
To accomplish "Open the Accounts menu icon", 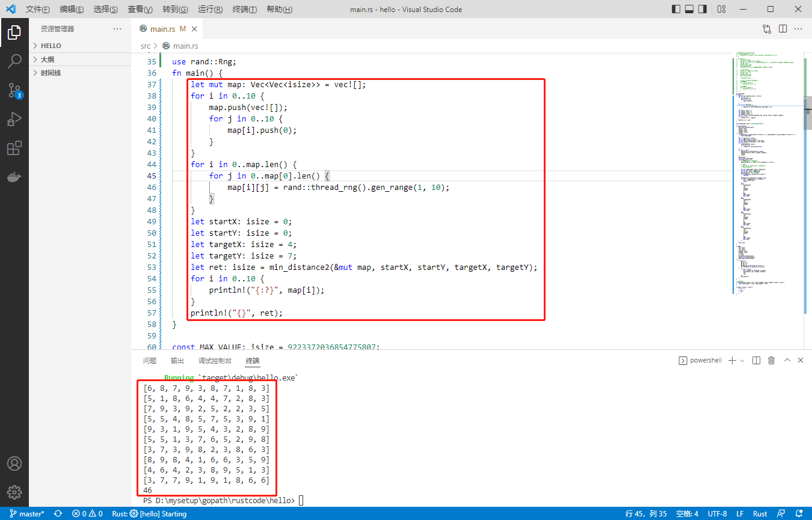I will click(14, 463).
